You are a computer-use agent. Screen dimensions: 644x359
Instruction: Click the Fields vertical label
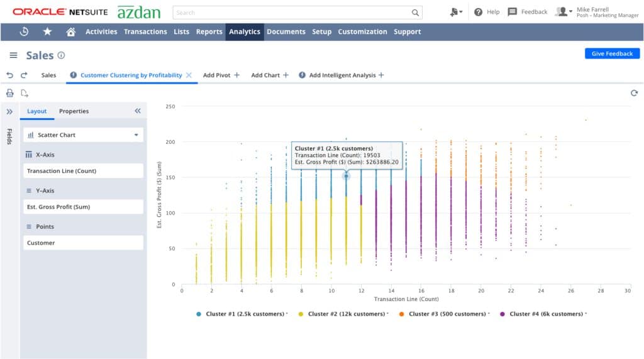(x=9, y=136)
